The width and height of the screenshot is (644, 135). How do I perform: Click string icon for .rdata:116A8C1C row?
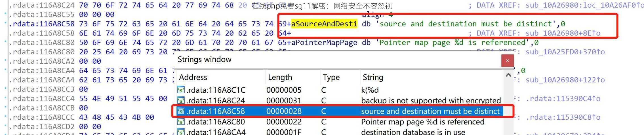(x=181, y=90)
